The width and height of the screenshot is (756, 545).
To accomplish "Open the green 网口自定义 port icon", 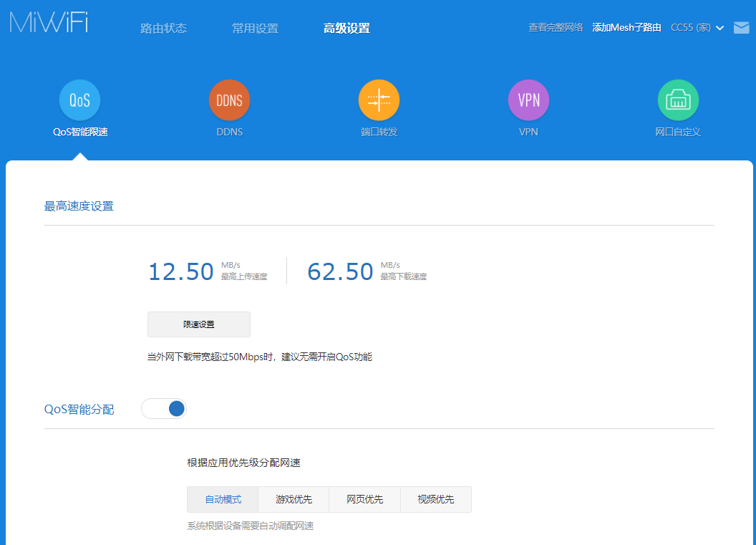I will click(x=678, y=100).
